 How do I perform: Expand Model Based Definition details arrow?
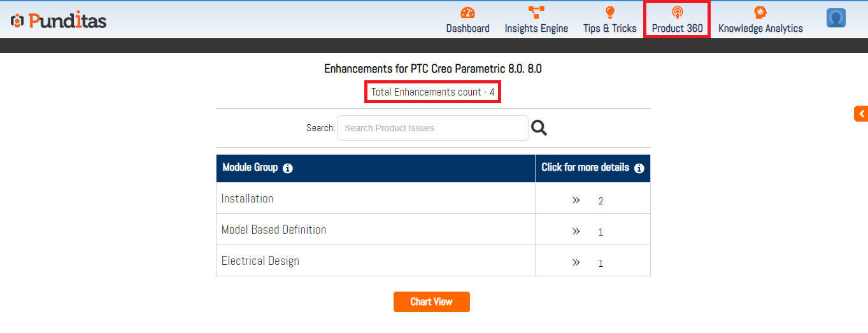click(576, 231)
